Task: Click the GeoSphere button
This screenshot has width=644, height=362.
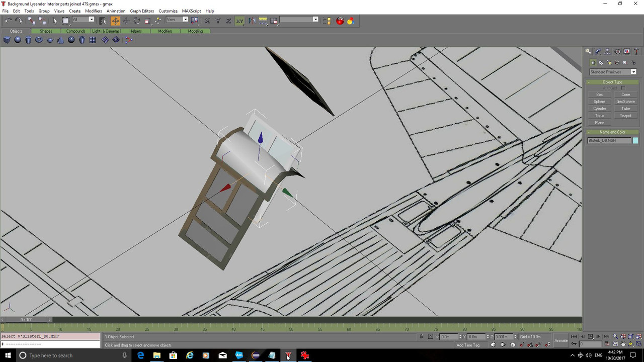Action: click(625, 102)
